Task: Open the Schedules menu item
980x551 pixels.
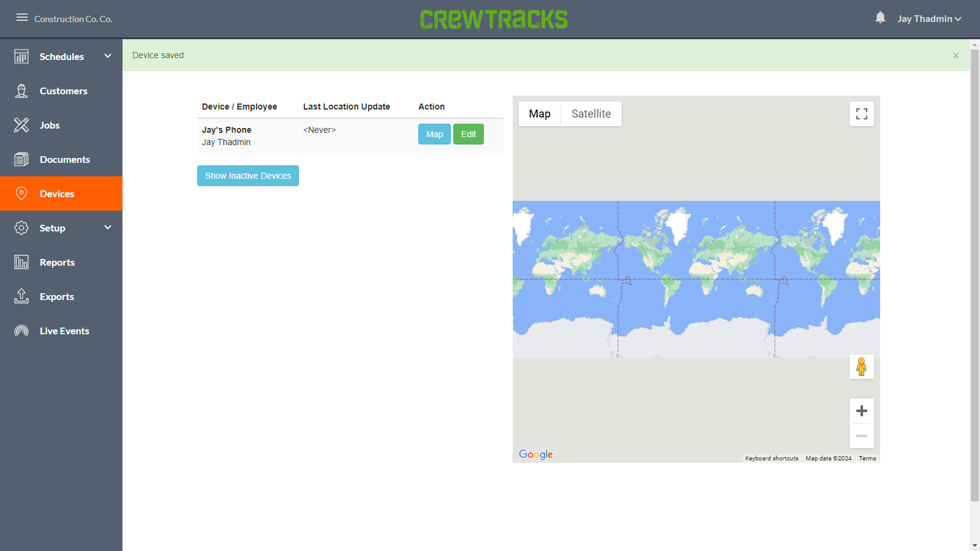Action: (61, 56)
